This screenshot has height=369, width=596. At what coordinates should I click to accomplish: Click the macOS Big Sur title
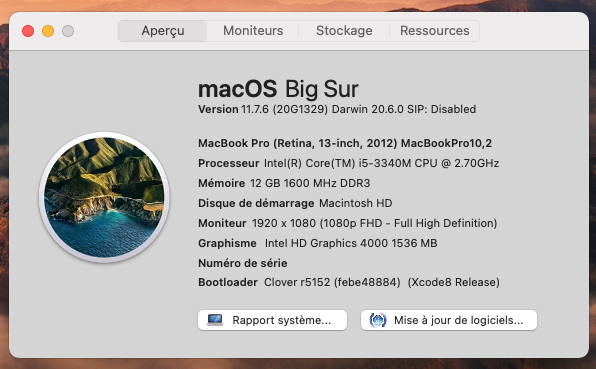coord(278,89)
